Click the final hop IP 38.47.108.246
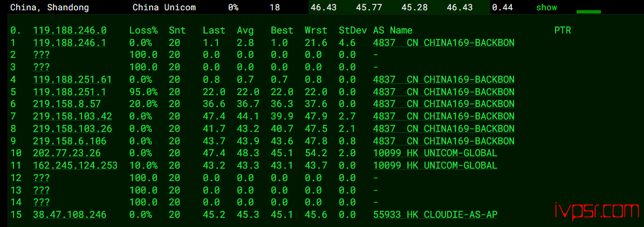This screenshot has width=644, height=227. point(70,215)
